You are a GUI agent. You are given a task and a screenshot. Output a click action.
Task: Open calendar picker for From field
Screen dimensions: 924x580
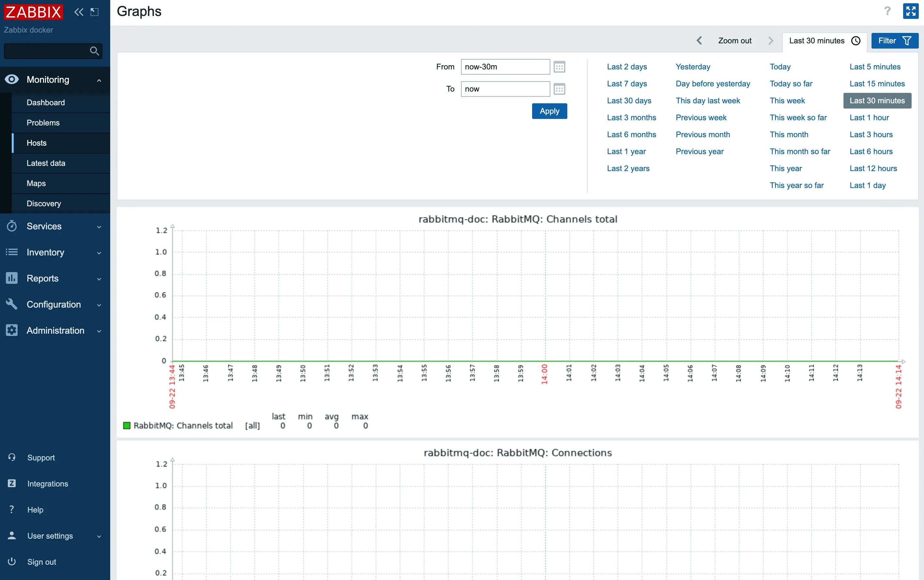pyautogui.click(x=559, y=67)
